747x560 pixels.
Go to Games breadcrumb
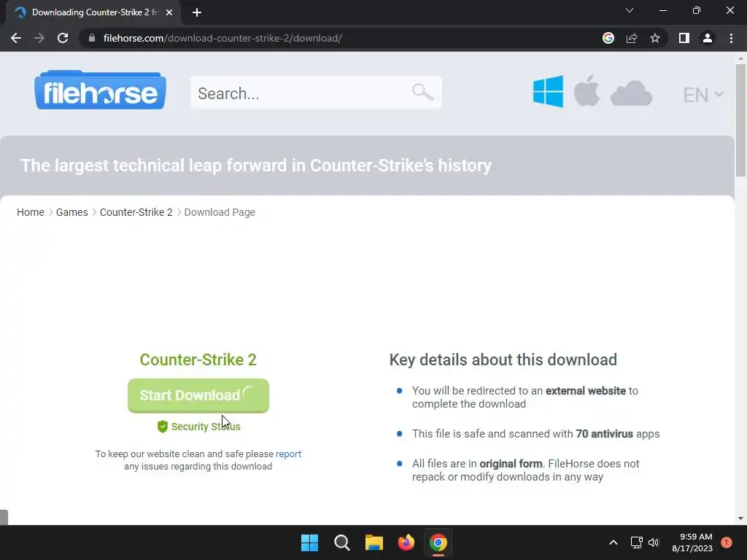tap(72, 212)
